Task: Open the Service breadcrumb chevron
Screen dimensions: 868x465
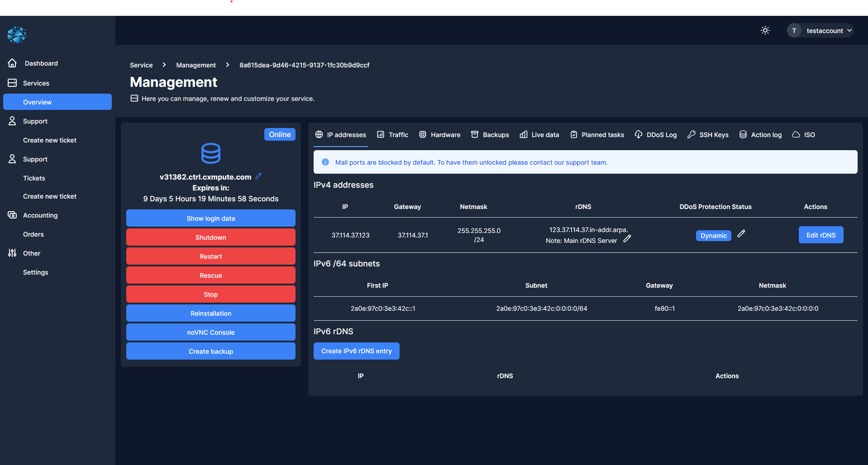Action: click(x=164, y=65)
